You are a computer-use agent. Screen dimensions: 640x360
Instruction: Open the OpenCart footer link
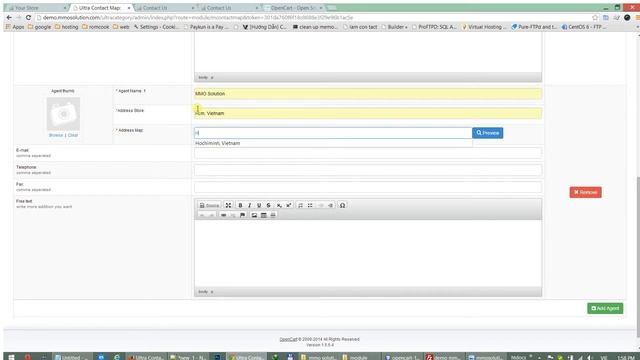tap(288, 339)
